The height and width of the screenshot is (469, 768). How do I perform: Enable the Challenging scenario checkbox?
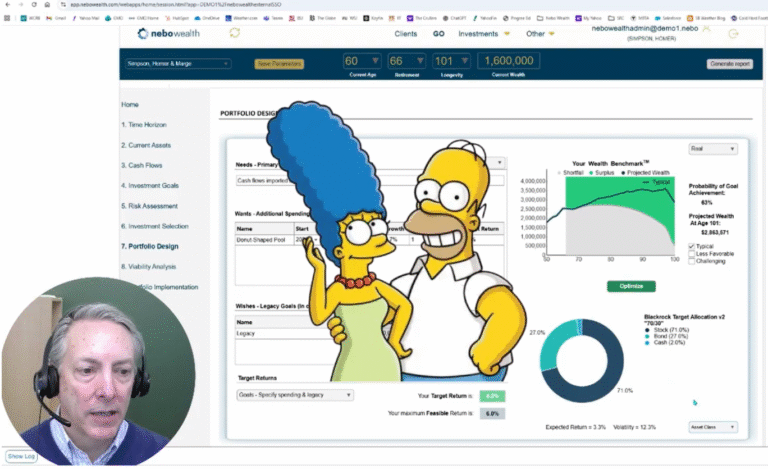[692, 261]
